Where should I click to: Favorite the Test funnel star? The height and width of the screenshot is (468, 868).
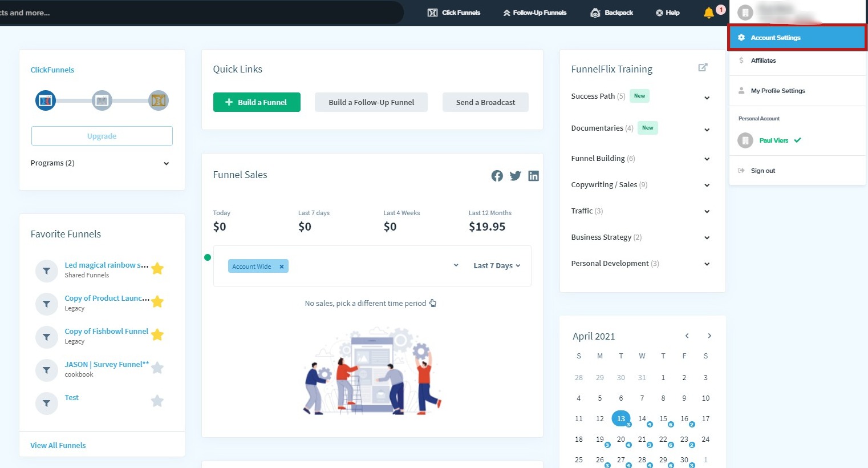[157, 401]
